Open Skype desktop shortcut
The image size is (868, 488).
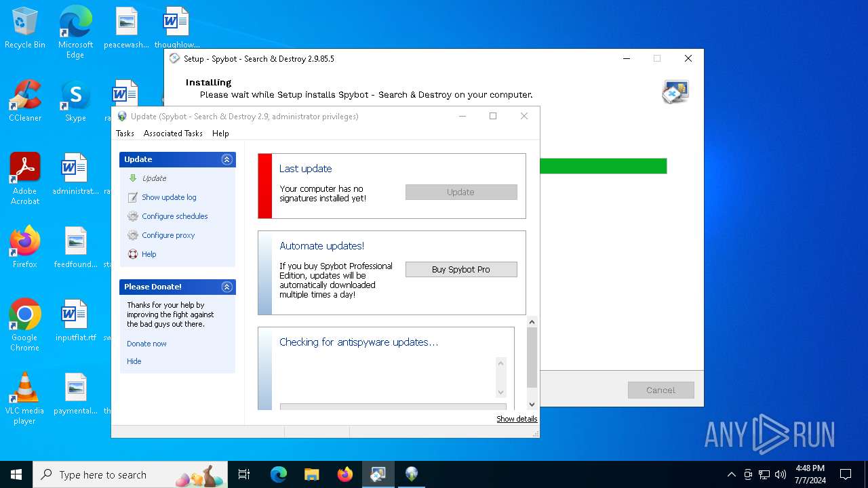click(75, 101)
